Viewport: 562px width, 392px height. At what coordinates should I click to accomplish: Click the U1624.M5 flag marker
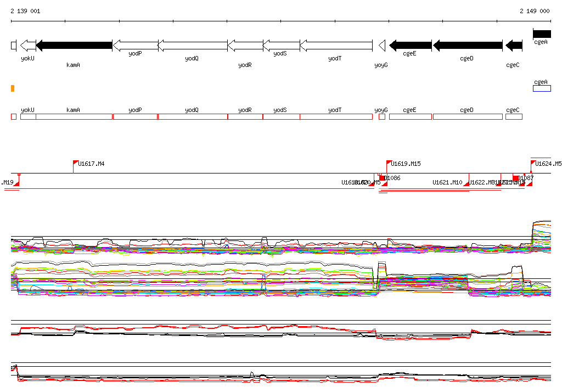click(x=533, y=163)
